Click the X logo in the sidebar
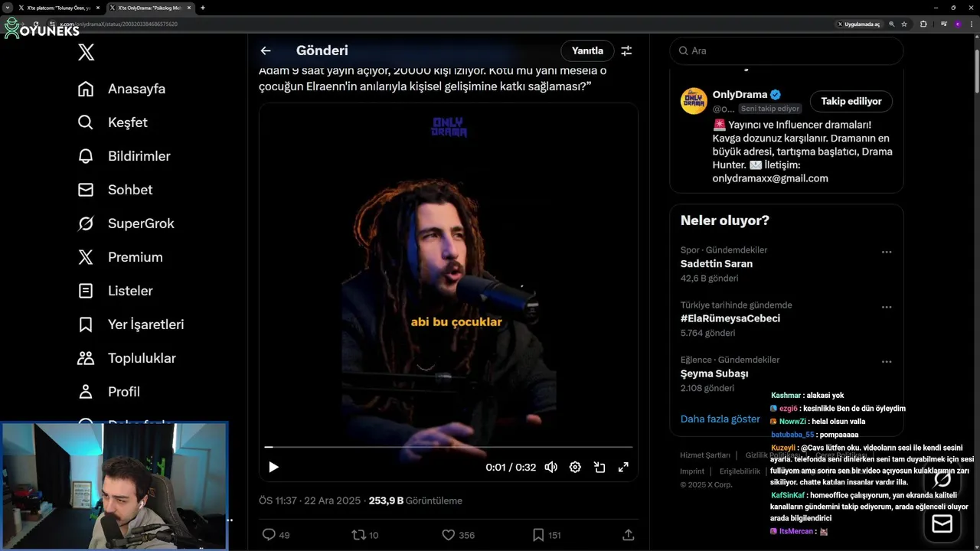The width and height of the screenshot is (980, 551). pos(87,52)
